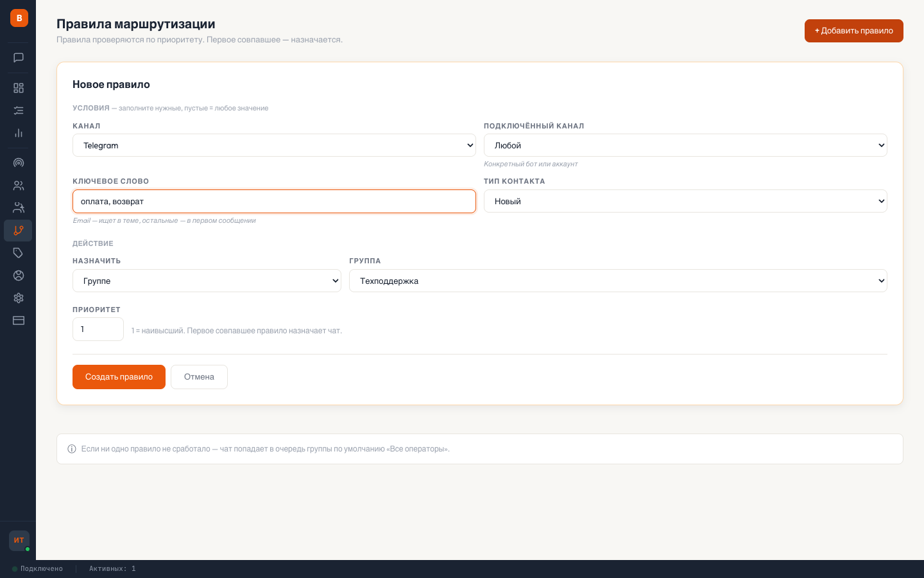The height and width of the screenshot is (578, 924).
Task: Select the routing rules branch icon
Action: pyautogui.click(x=19, y=231)
